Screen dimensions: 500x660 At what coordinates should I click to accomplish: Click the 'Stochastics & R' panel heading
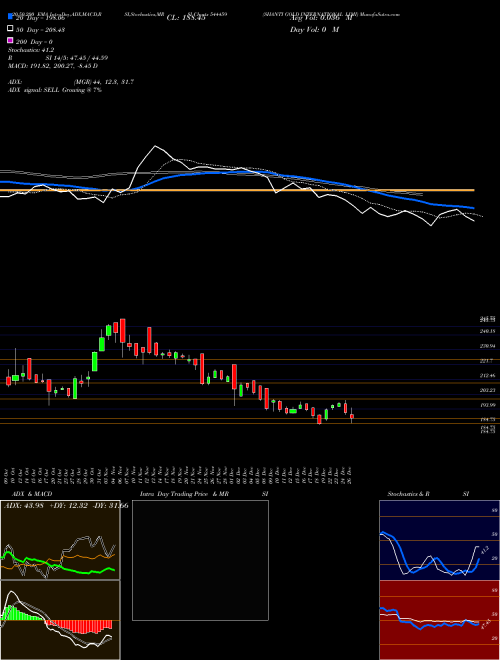(x=410, y=494)
